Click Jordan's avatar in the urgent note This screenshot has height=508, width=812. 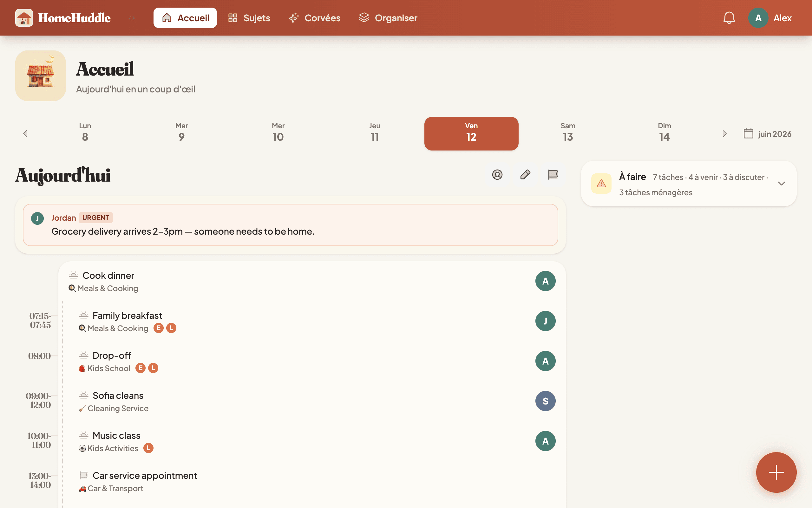(x=37, y=218)
